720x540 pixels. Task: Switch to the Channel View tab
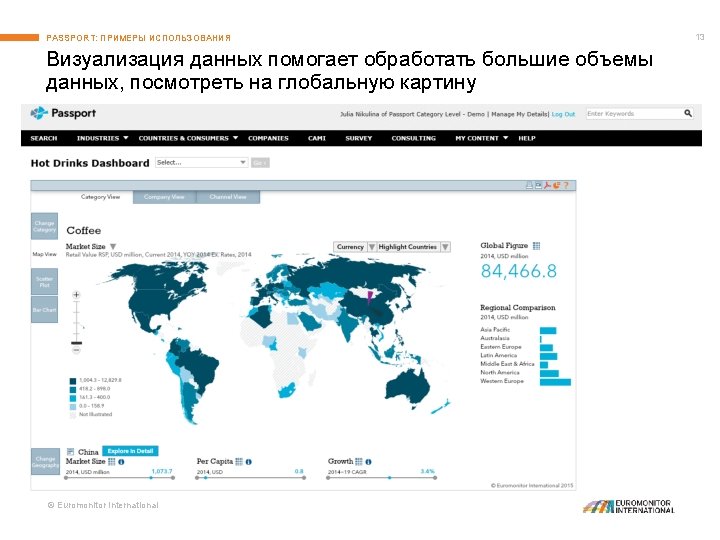click(x=228, y=197)
